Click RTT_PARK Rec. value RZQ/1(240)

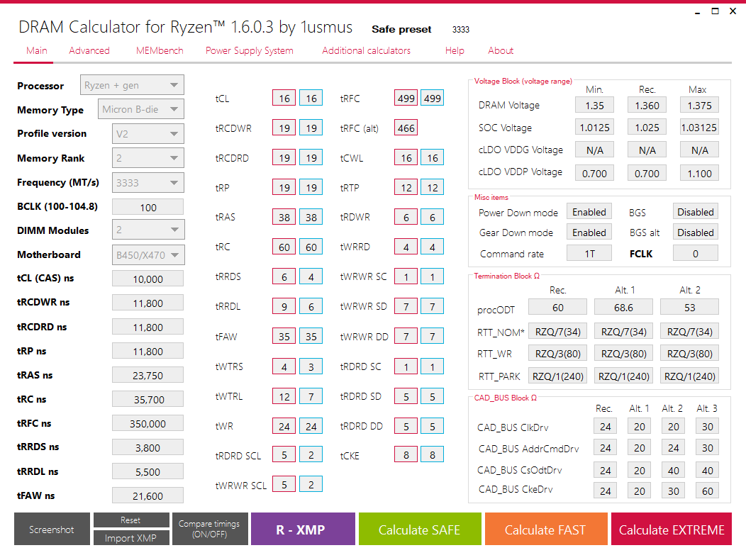[x=557, y=376]
